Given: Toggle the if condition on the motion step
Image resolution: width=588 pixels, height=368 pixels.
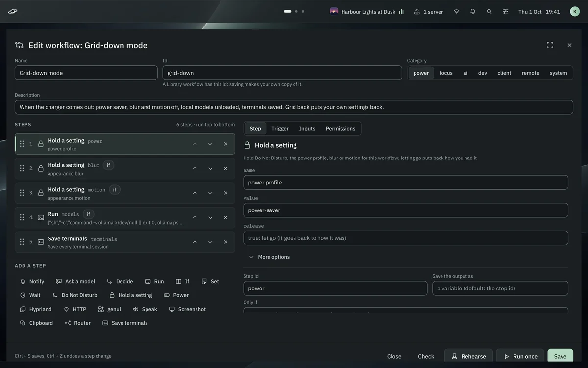Looking at the screenshot, I should tap(115, 190).
